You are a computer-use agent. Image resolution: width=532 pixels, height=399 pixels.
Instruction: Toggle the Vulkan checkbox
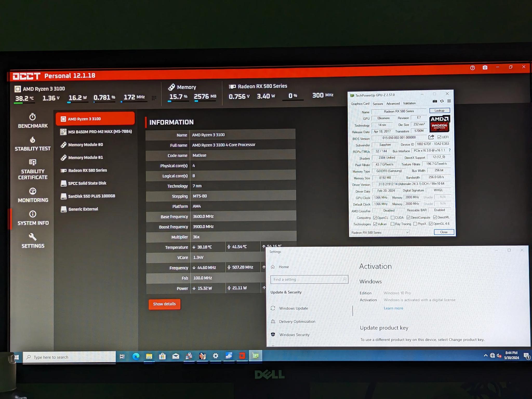(x=375, y=224)
